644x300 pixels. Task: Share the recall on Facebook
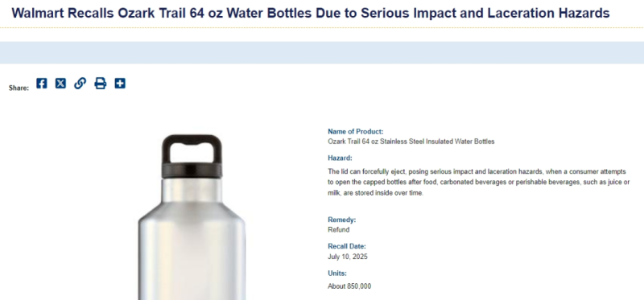[42, 84]
